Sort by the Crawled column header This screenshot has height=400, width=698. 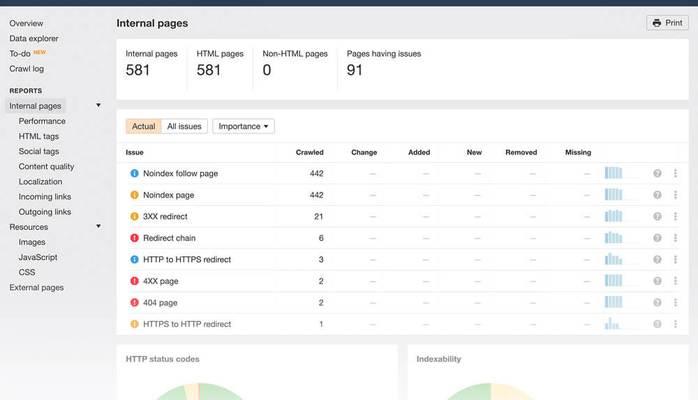click(309, 152)
